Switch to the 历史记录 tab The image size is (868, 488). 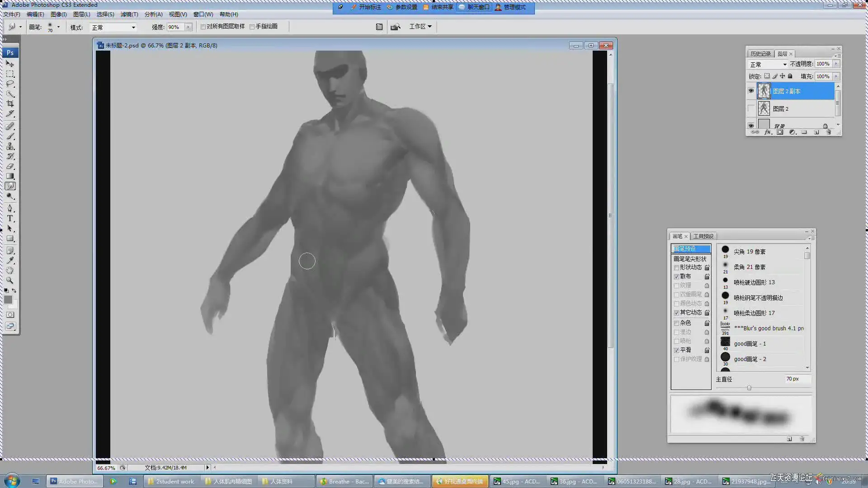pyautogui.click(x=760, y=54)
